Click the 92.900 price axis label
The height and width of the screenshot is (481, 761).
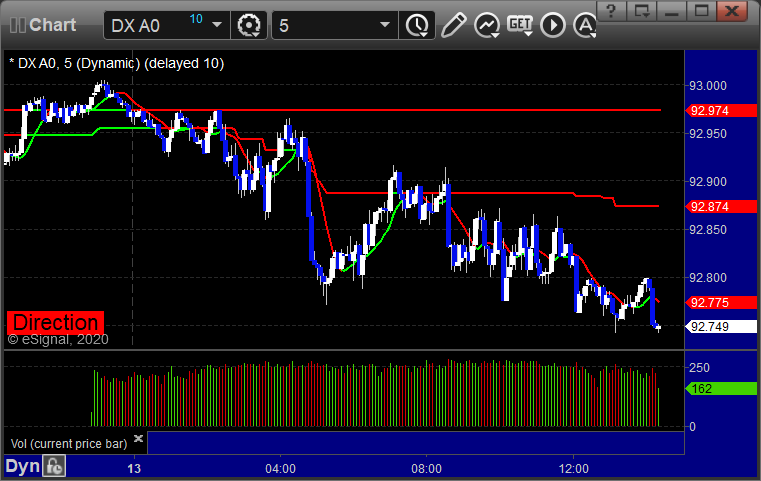708,182
